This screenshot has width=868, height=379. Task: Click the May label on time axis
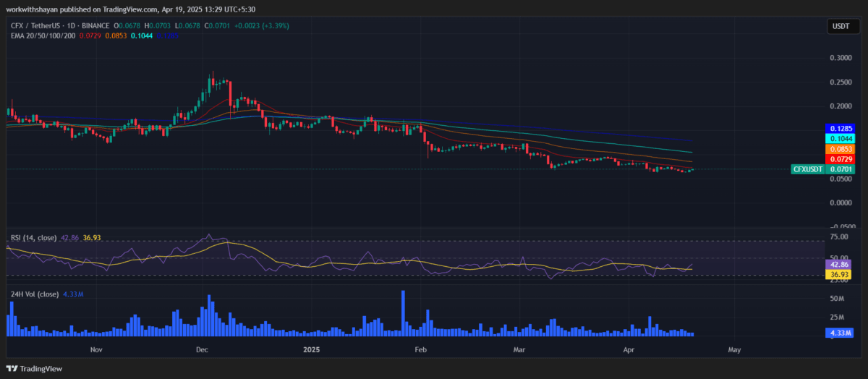tap(733, 350)
